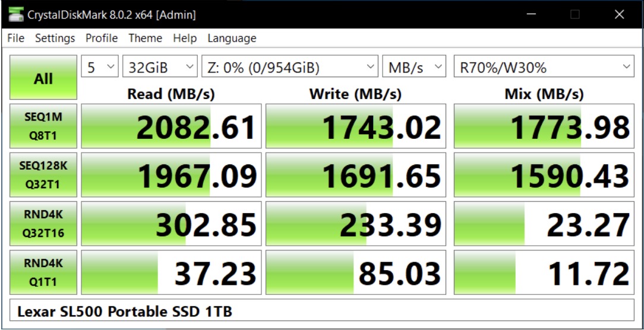Screen dimensions: 644x330
Task: Run the RND4K Q32T16 benchmark
Action: (43, 223)
